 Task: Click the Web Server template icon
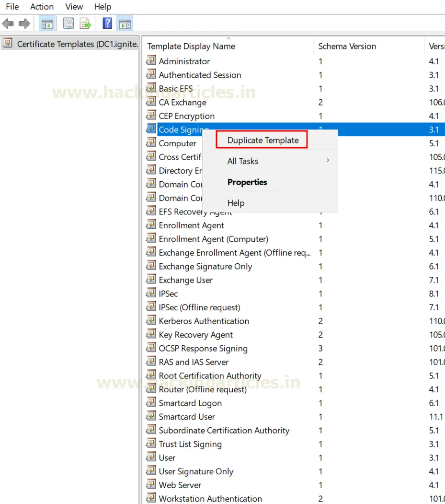tap(151, 485)
